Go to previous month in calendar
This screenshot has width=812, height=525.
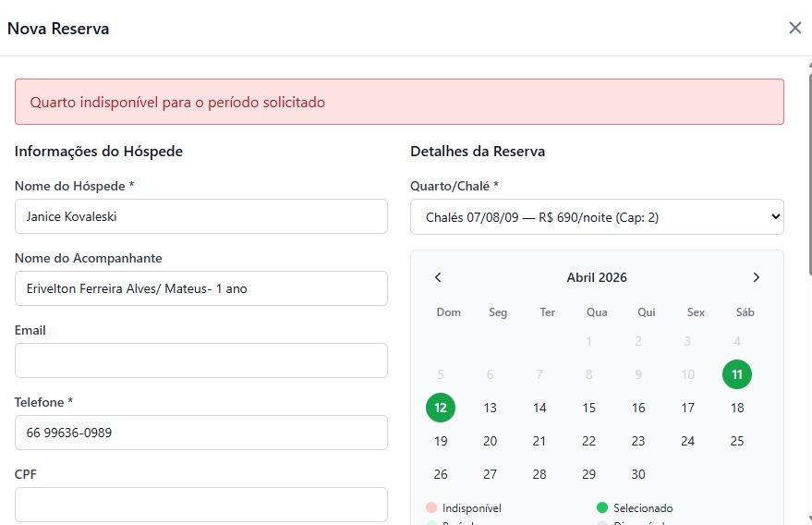[438, 277]
